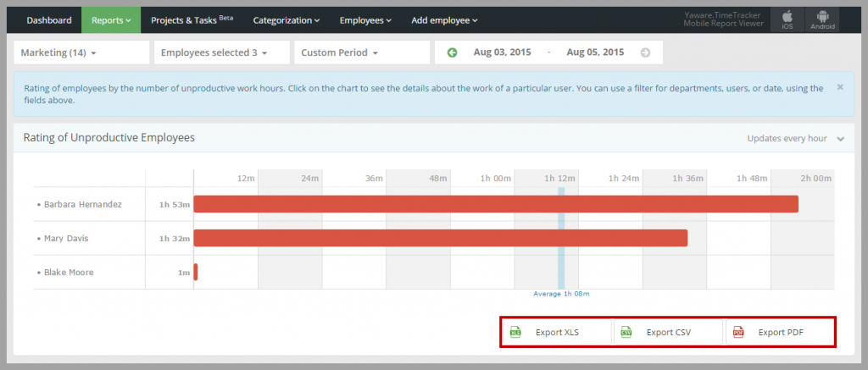Dismiss the blue info banner

click(x=840, y=87)
